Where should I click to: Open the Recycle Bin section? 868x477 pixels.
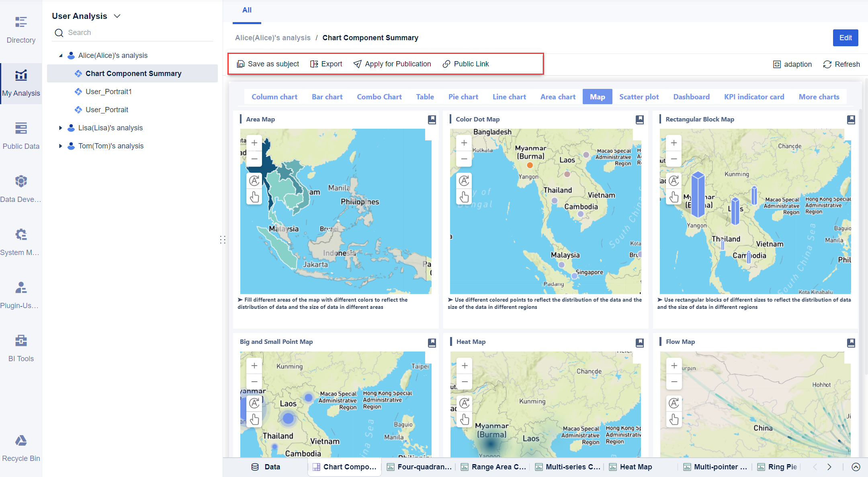(x=21, y=448)
